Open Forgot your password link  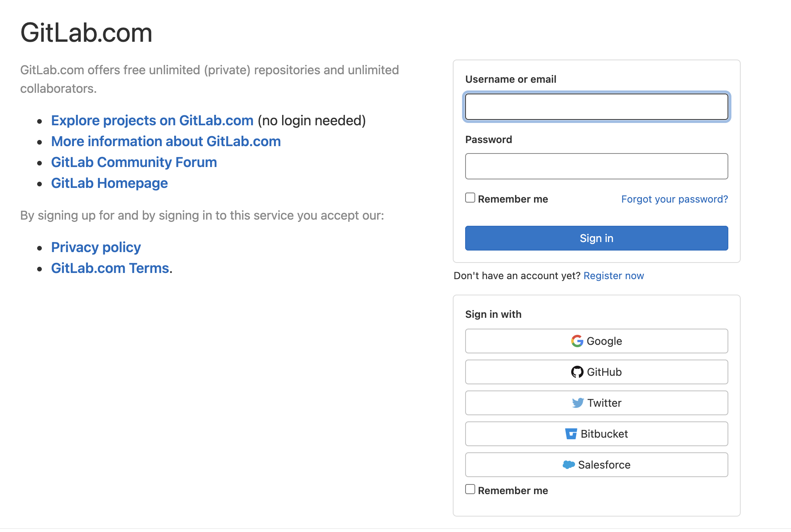tap(675, 199)
